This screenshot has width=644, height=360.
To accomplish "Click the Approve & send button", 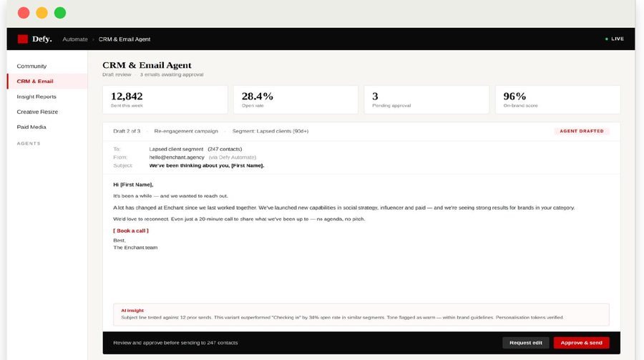I will tap(581, 343).
